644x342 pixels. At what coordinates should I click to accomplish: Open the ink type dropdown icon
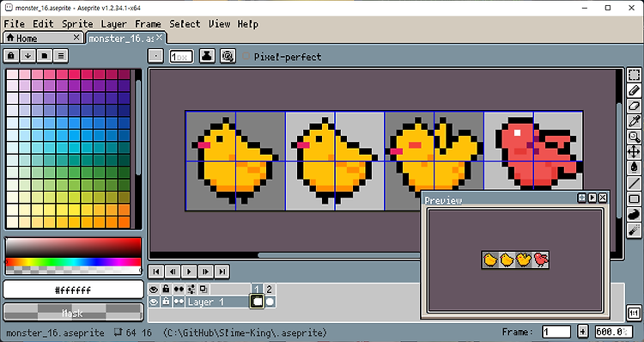(207, 56)
